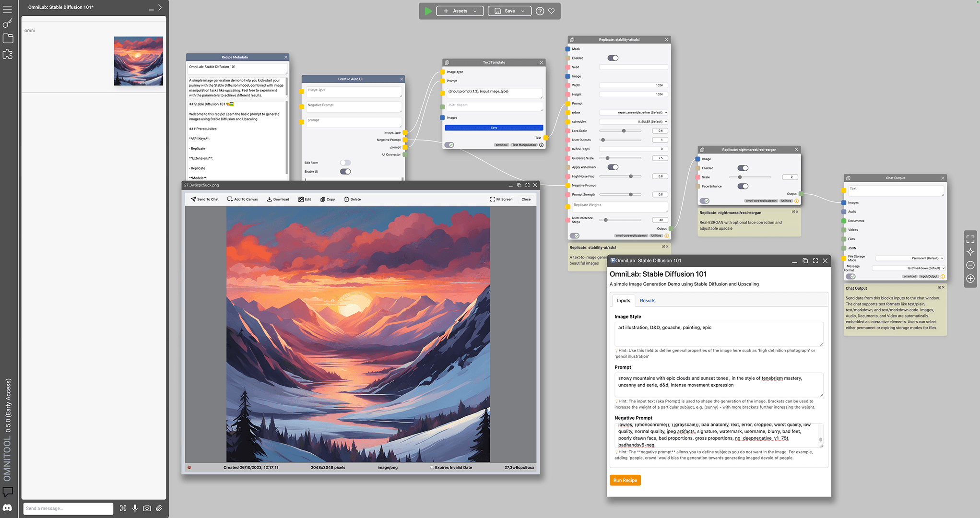This screenshot has width=980, height=518.
Task: Open the sunset image thumbnail in chat
Action: pyautogui.click(x=138, y=61)
